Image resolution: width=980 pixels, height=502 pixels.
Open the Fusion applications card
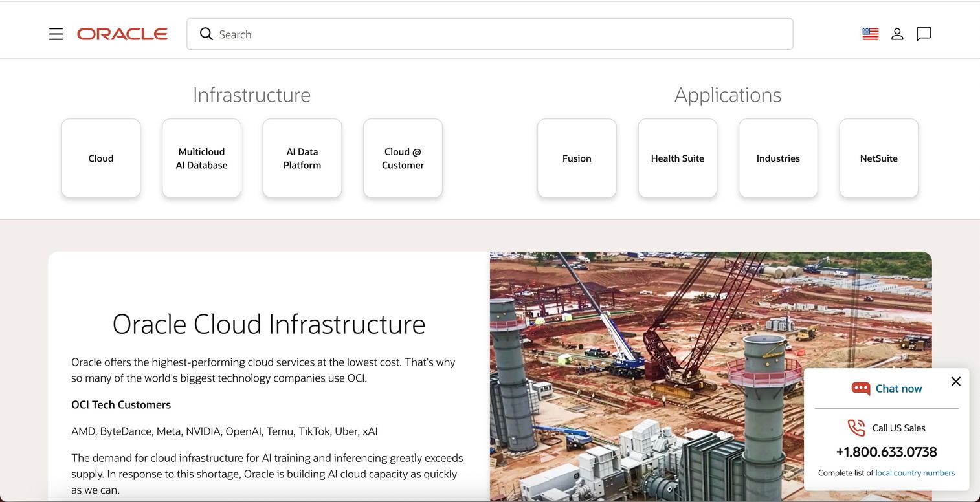(577, 158)
